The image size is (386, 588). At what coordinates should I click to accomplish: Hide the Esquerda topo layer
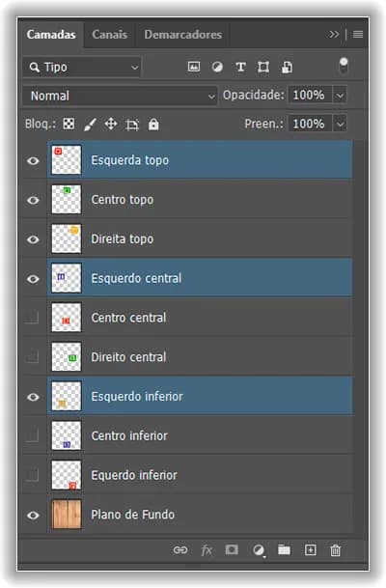[x=33, y=161]
